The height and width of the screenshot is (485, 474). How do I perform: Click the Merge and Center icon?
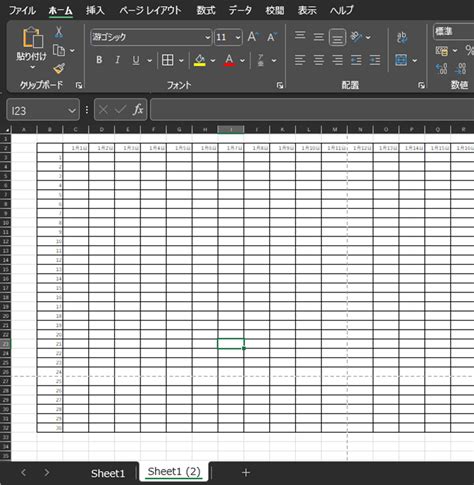click(401, 60)
